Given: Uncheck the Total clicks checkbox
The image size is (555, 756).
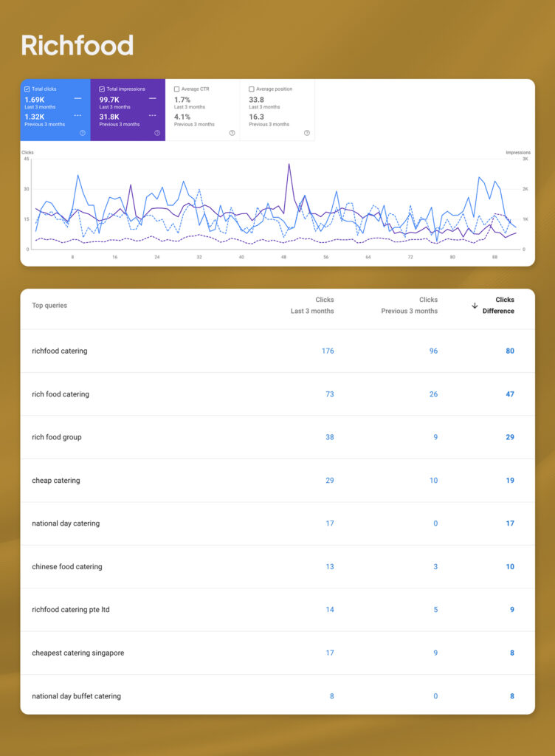Looking at the screenshot, I should pyautogui.click(x=27, y=89).
